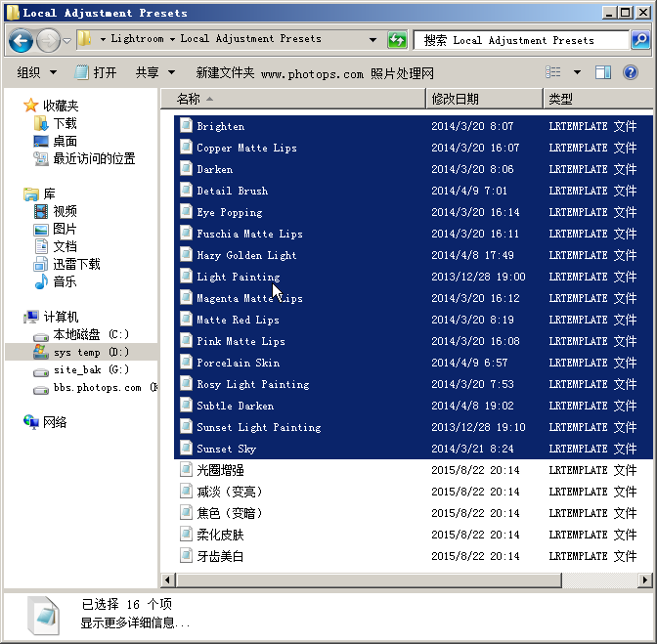Select 网络 in navigation pane

pyautogui.click(x=45, y=422)
